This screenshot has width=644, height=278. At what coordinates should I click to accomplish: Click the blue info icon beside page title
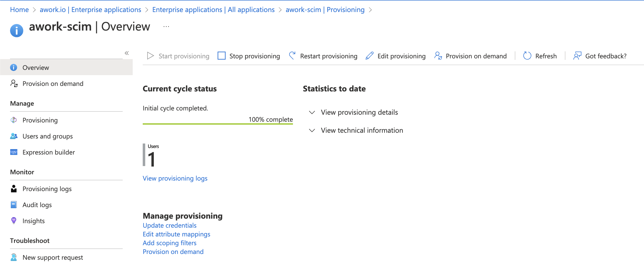[17, 31]
